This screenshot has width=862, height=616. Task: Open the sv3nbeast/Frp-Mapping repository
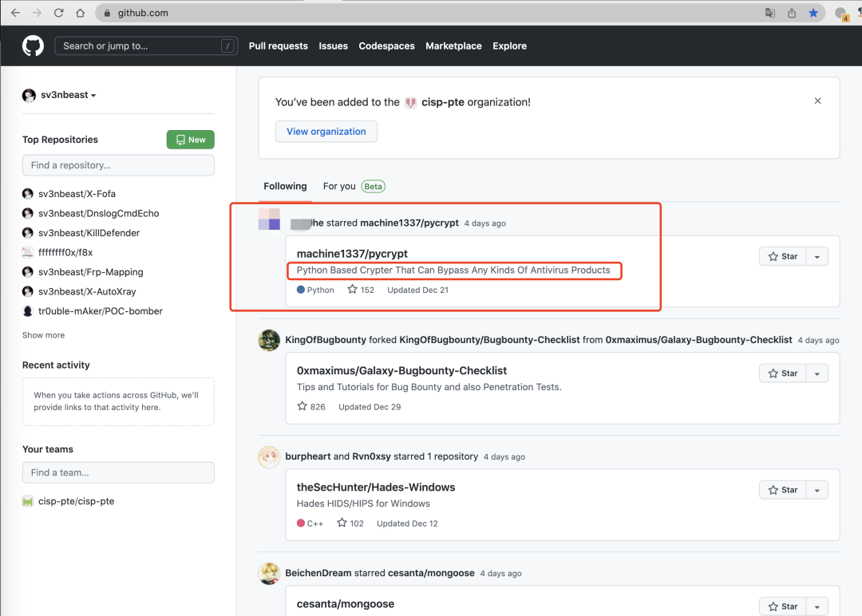click(91, 272)
